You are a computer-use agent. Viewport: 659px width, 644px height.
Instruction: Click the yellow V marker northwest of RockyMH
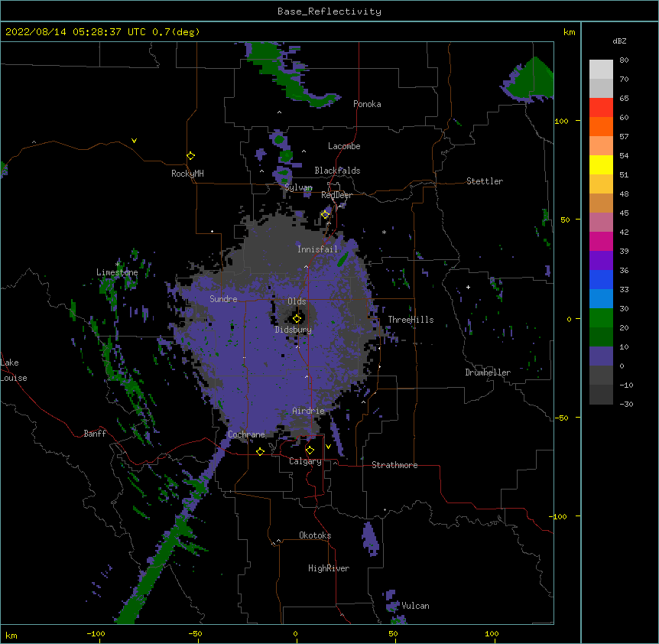(x=134, y=141)
